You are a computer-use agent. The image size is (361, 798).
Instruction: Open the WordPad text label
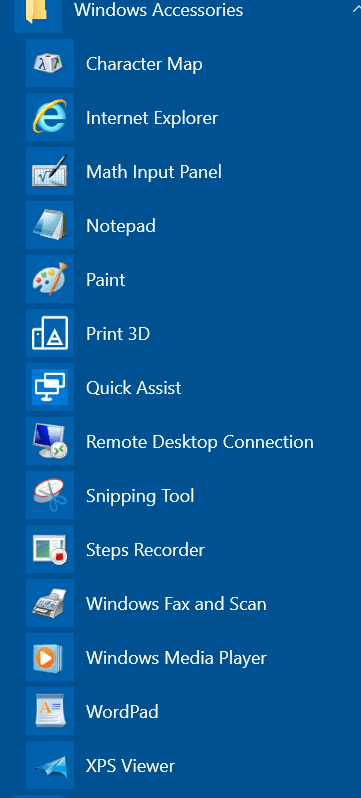pos(122,711)
